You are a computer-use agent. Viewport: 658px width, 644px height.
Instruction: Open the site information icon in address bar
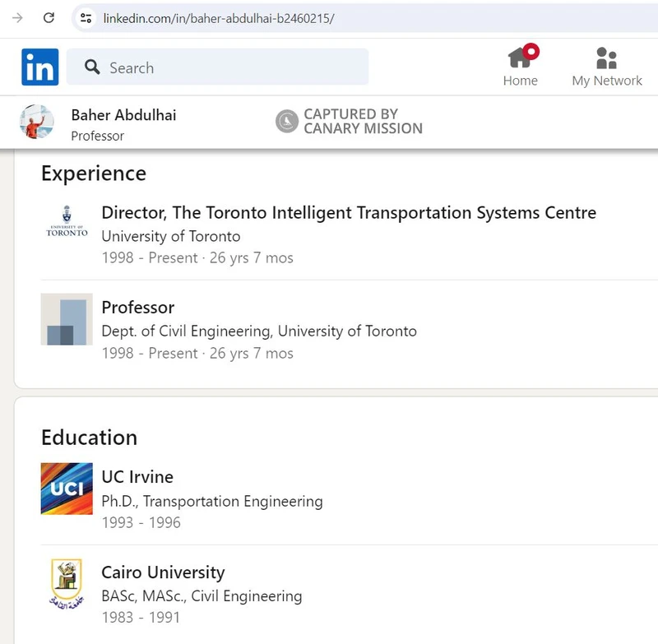click(x=86, y=17)
